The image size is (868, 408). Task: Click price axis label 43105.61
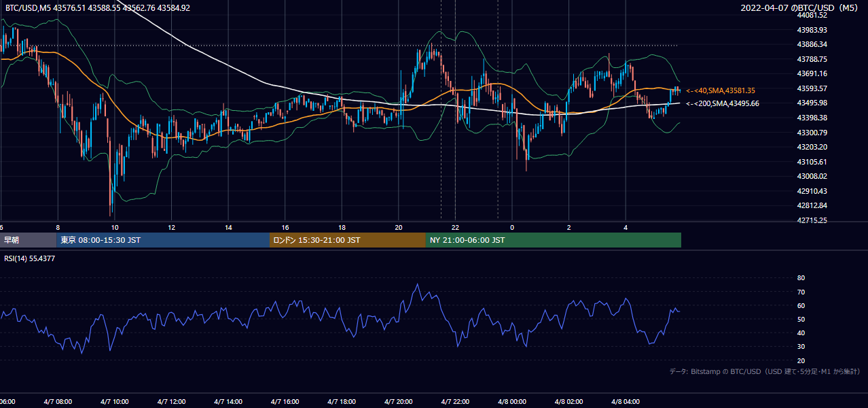click(x=812, y=162)
